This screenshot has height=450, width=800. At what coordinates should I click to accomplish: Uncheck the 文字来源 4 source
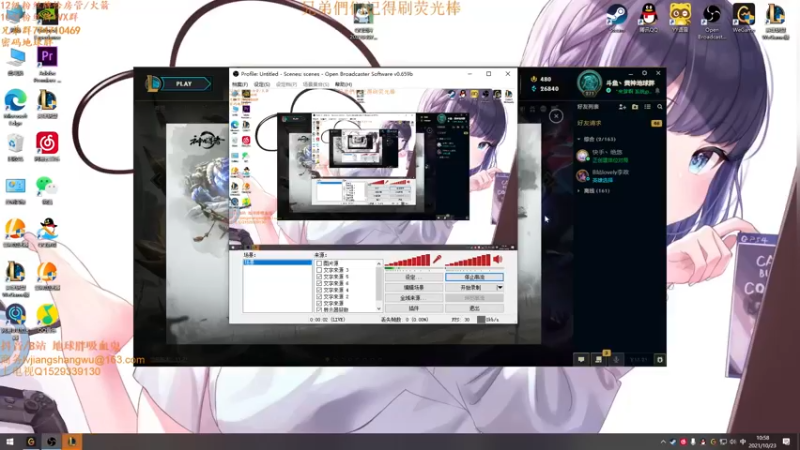click(319, 290)
